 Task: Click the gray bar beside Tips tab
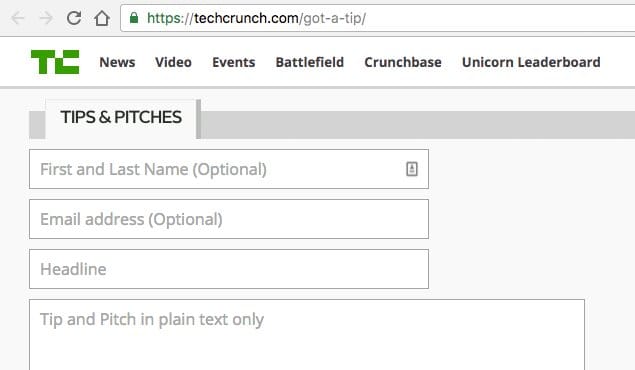click(x=418, y=125)
